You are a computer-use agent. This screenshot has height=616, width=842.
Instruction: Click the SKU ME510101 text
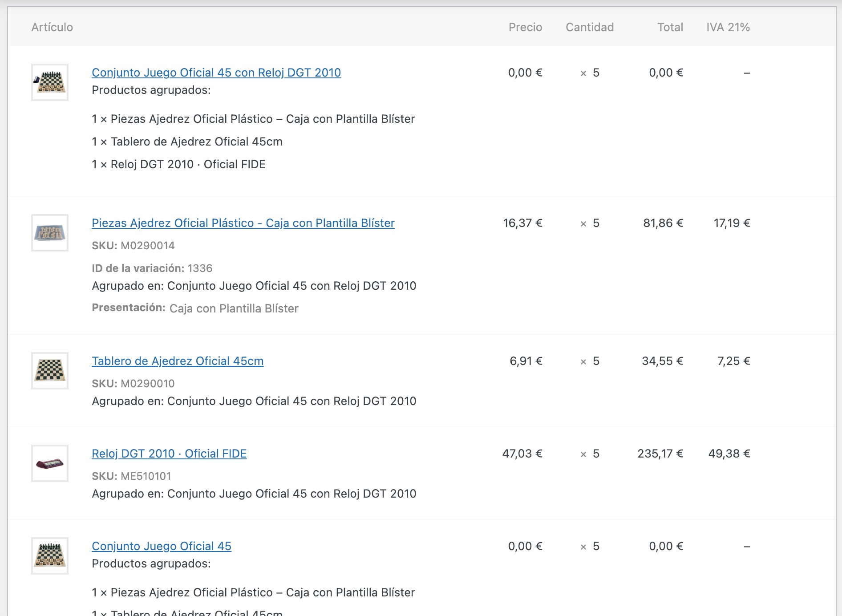(x=131, y=476)
